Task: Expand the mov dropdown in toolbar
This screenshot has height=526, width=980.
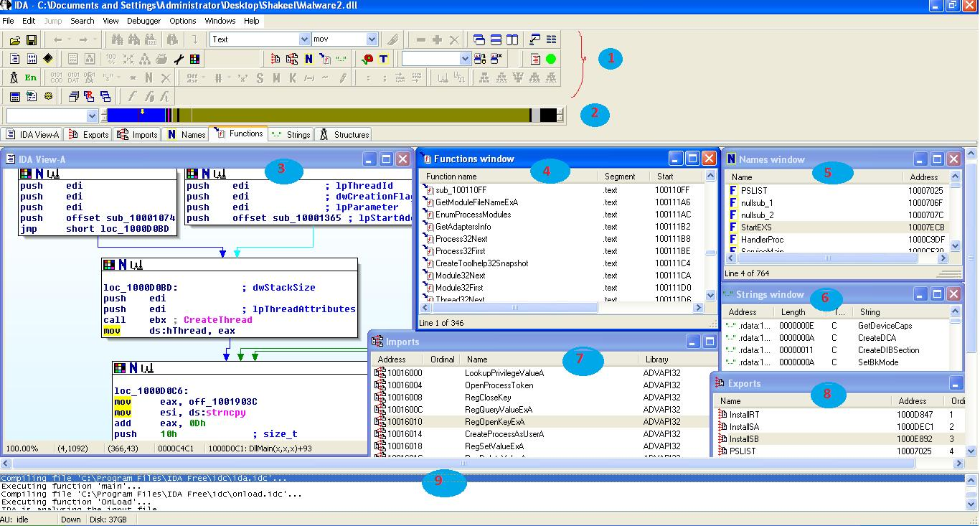Action: click(x=372, y=39)
